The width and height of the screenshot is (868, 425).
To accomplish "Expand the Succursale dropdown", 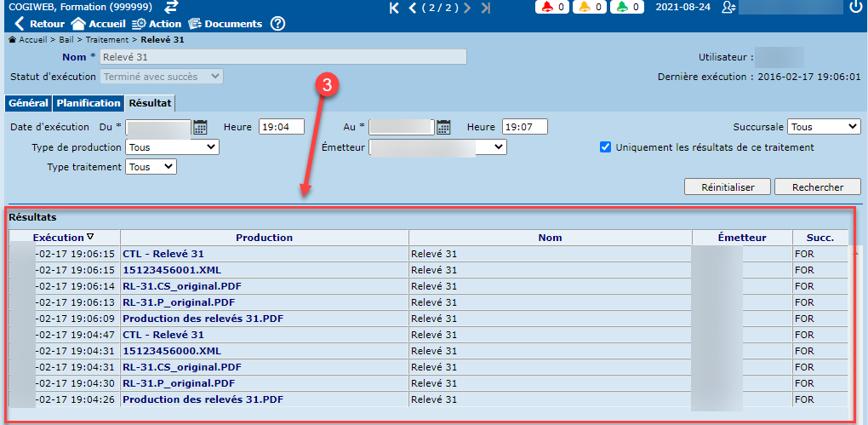I will 824,127.
